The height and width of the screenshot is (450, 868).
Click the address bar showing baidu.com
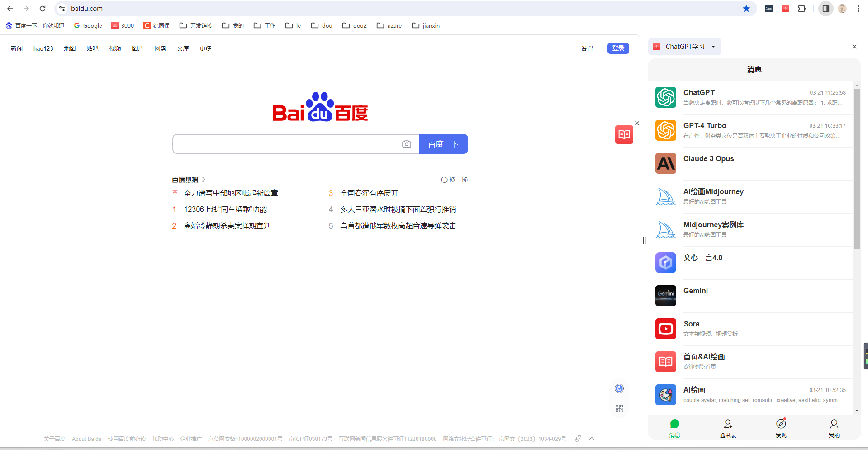click(x=405, y=9)
